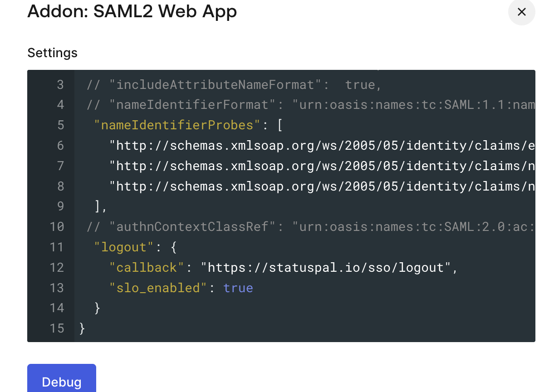Click the "Addon: SAML2 Web App" heading
The image size is (559, 392).
pyautogui.click(x=132, y=11)
